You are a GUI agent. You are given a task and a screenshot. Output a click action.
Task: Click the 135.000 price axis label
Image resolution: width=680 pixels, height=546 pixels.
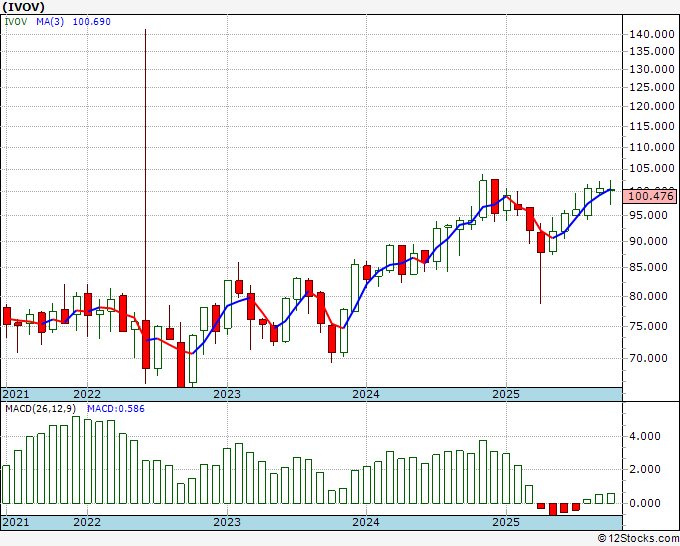[652, 52]
